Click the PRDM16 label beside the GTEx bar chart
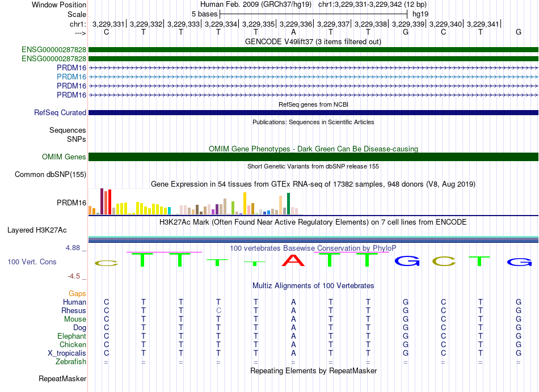The width and height of the screenshot is (539, 392). click(71, 203)
